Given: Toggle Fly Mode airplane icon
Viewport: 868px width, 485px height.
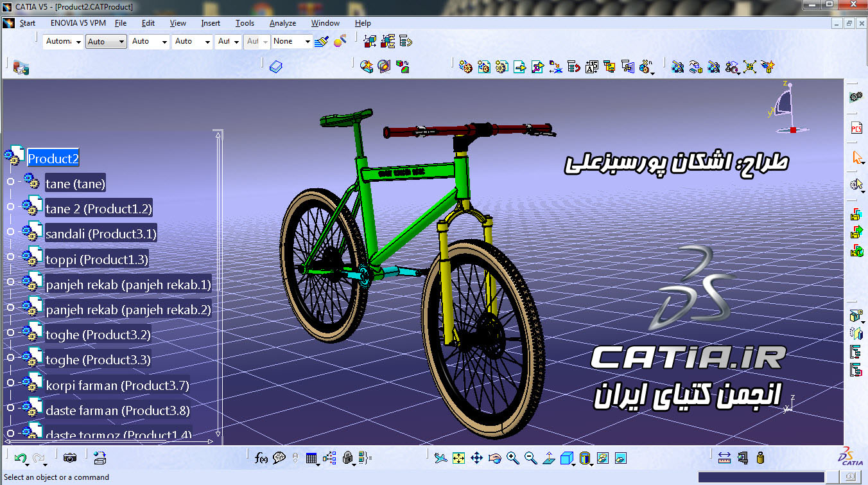Looking at the screenshot, I should (440, 457).
